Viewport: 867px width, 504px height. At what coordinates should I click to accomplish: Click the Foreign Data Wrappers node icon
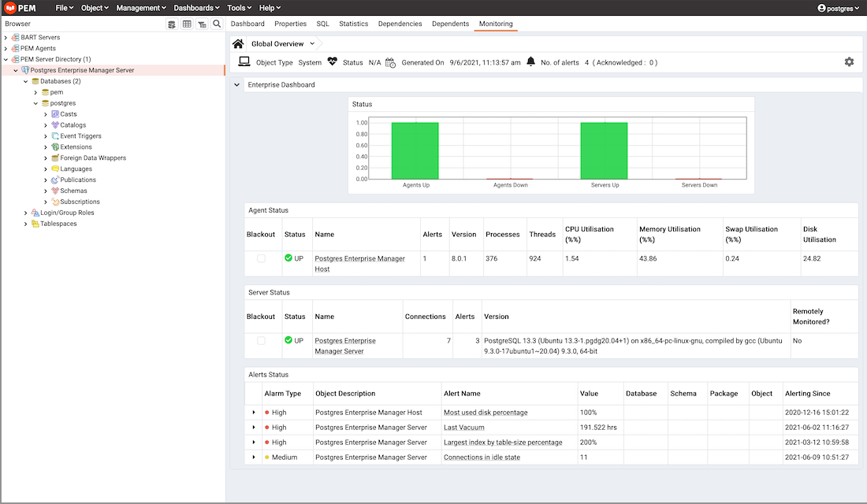point(54,158)
